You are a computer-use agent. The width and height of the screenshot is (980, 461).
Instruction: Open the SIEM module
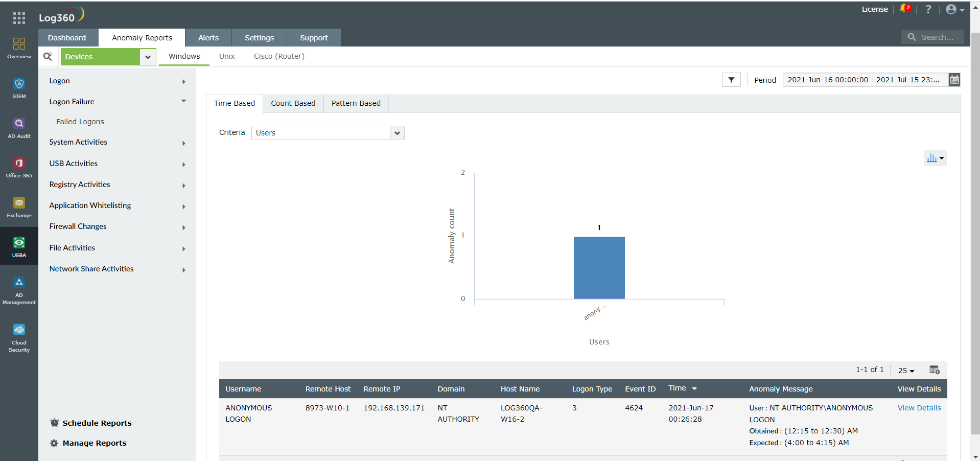pos(19,88)
